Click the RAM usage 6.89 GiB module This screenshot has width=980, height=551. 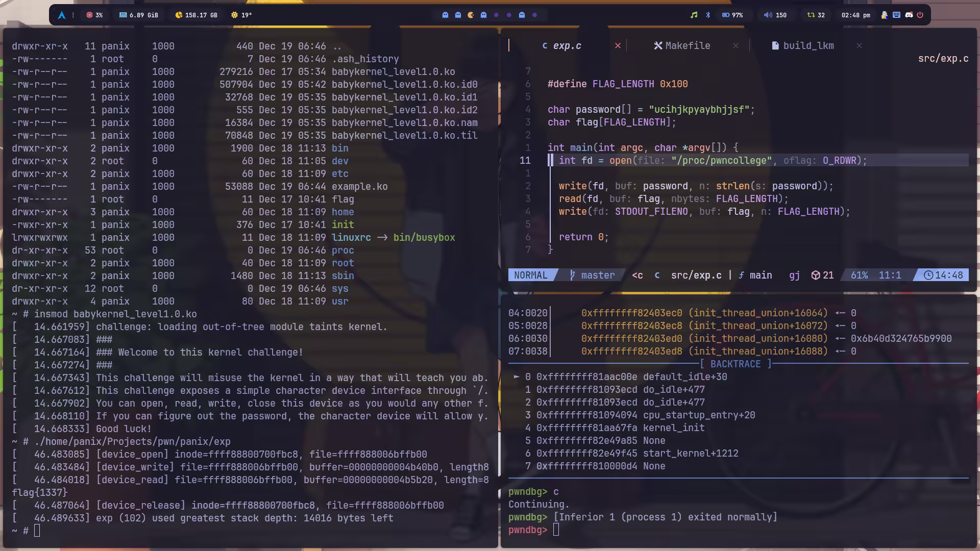coord(138,15)
